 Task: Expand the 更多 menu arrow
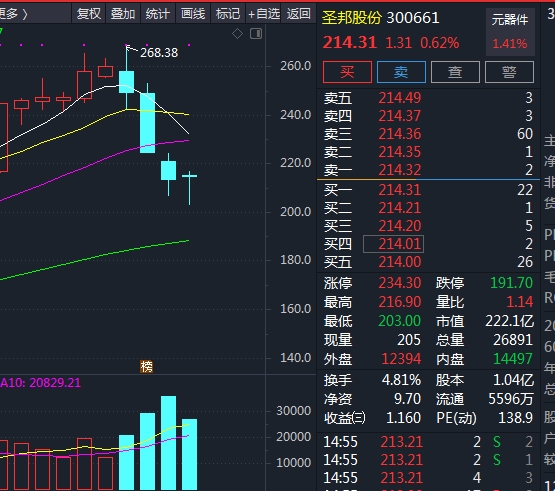pos(25,14)
